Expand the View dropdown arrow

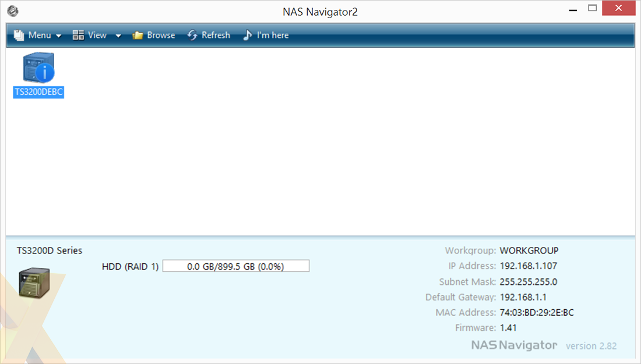[x=118, y=36]
